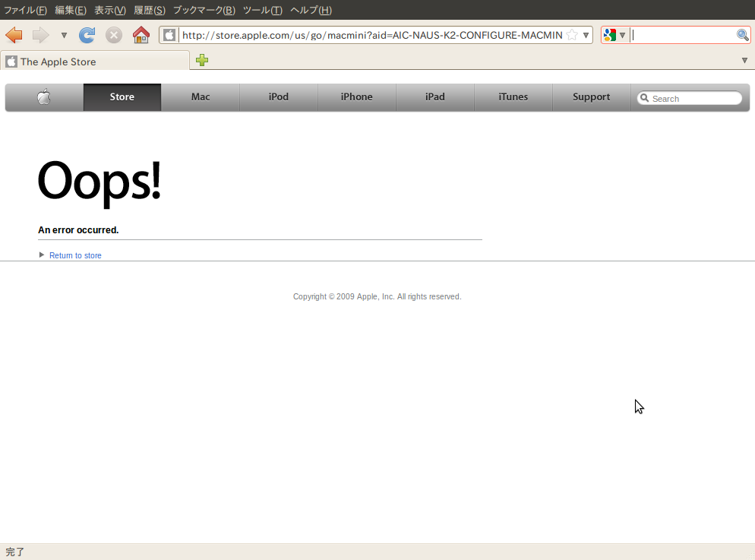This screenshot has width=755, height=560.
Task: Click the Apple site Search field
Action: (x=690, y=98)
